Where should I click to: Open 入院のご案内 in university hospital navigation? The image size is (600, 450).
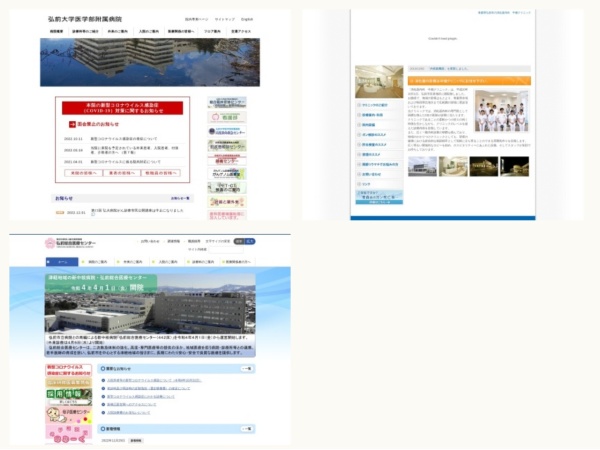coord(149,31)
